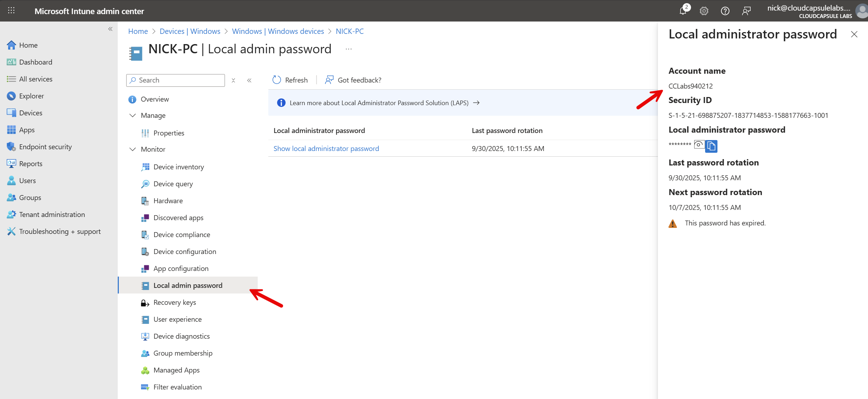Collapse the Monitor section
This screenshot has width=868, height=399.
133,149
